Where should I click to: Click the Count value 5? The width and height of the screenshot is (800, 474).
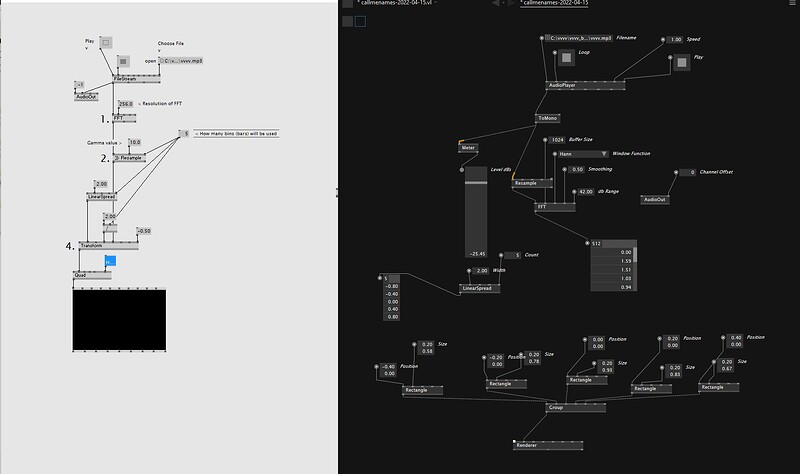(513, 255)
